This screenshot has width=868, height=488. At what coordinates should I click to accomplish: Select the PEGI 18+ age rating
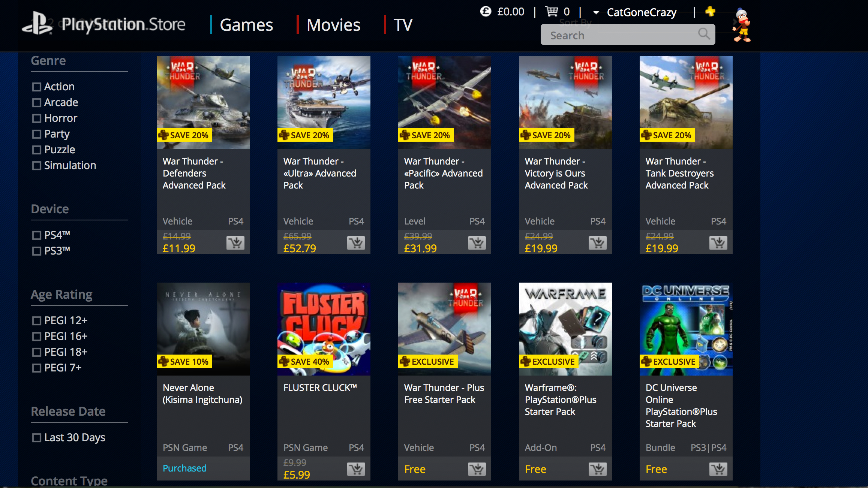(36, 352)
